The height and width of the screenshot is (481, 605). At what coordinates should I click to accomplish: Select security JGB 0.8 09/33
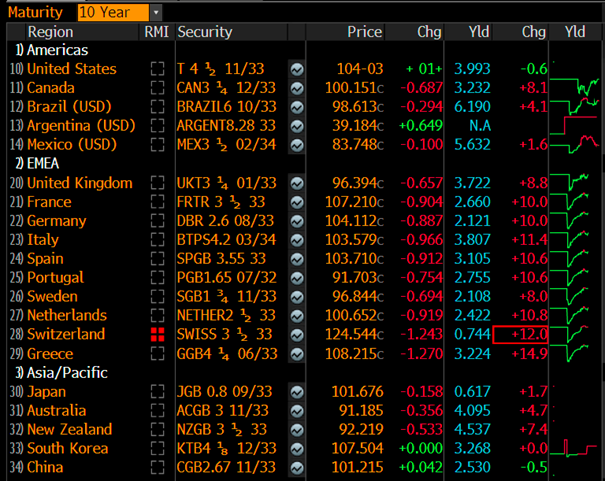click(224, 392)
